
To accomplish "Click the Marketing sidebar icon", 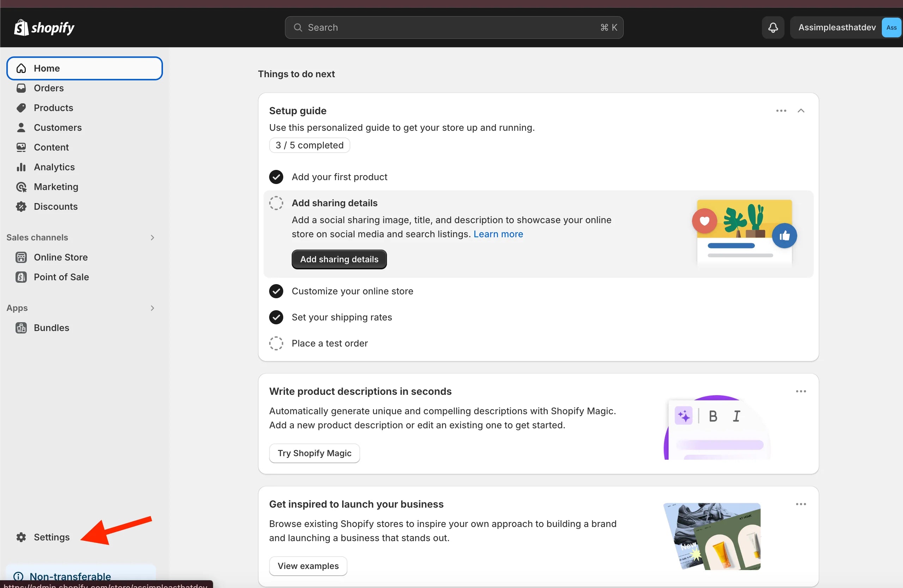I will click(22, 186).
